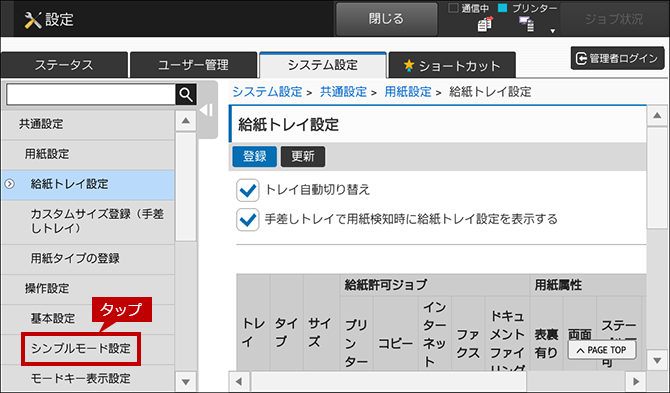This screenshot has width=670, height=393.
Task: Focus the settings search input field
Action: coord(91,94)
